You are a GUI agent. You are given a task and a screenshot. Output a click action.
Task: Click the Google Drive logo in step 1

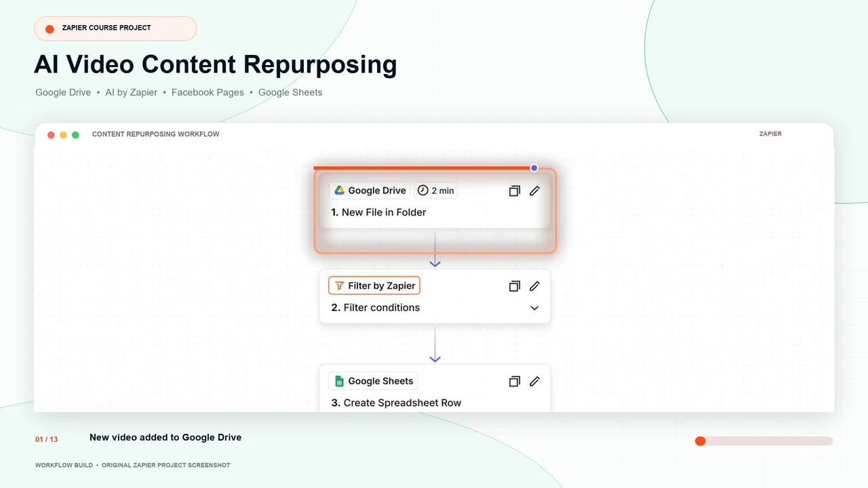click(340, 190)
